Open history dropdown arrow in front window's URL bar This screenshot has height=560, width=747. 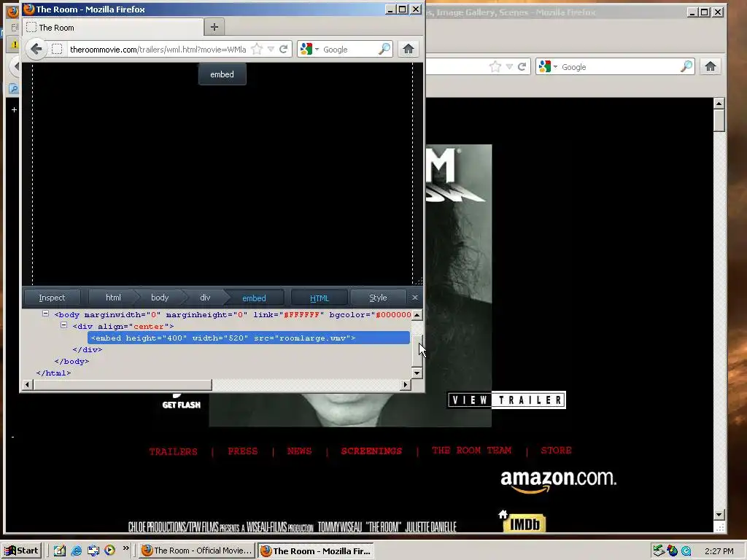coord(271,49)
